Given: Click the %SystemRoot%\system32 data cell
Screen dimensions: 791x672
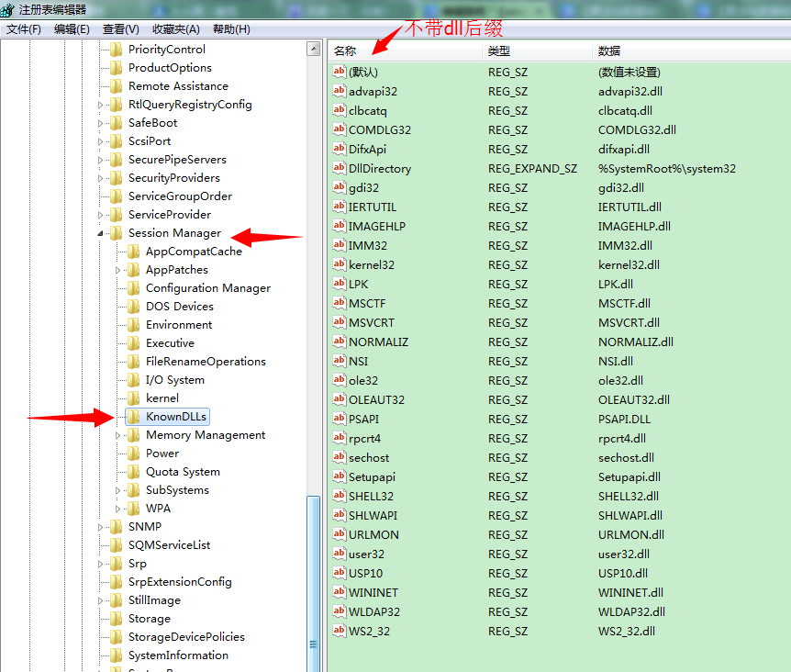Looking at the screenshot, I should tap(667, 168).
